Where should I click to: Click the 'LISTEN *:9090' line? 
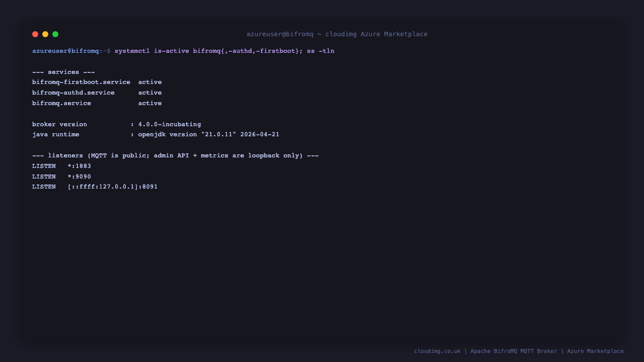[61, 176]
